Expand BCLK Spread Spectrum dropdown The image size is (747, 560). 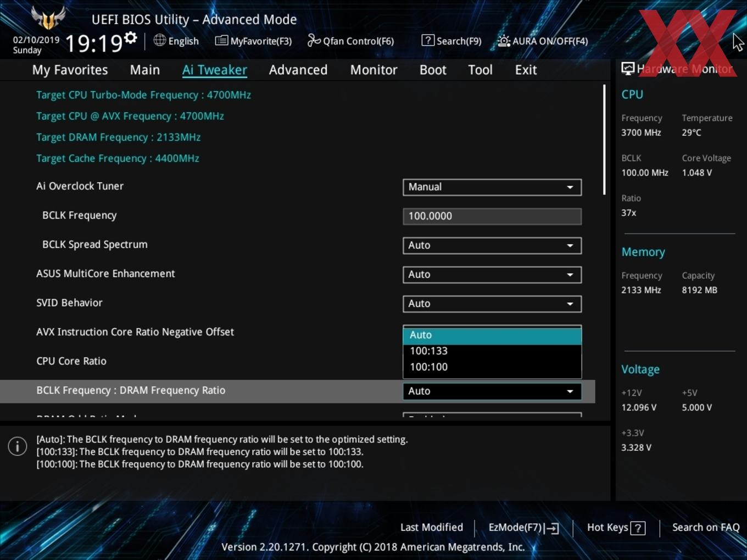point(492,245)
